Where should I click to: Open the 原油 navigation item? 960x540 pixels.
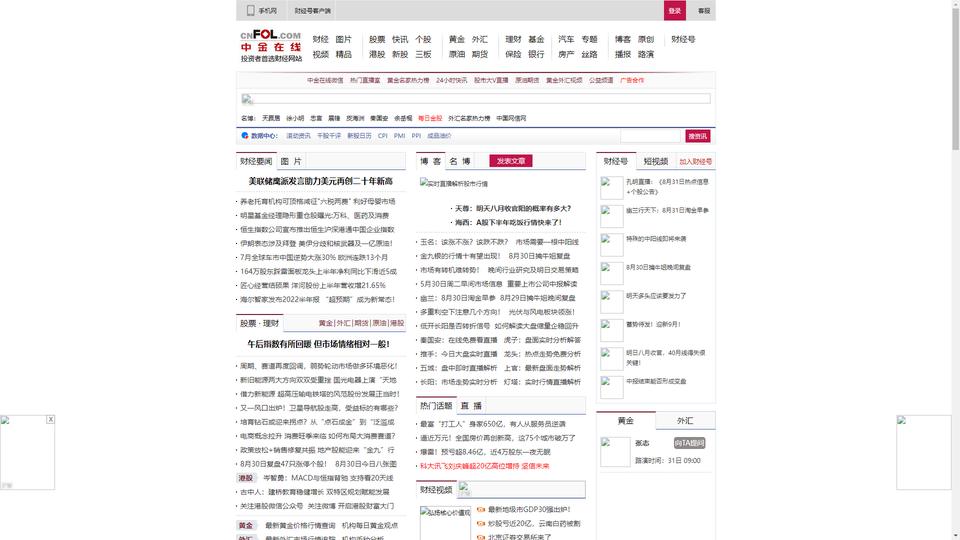click(457, 54)
